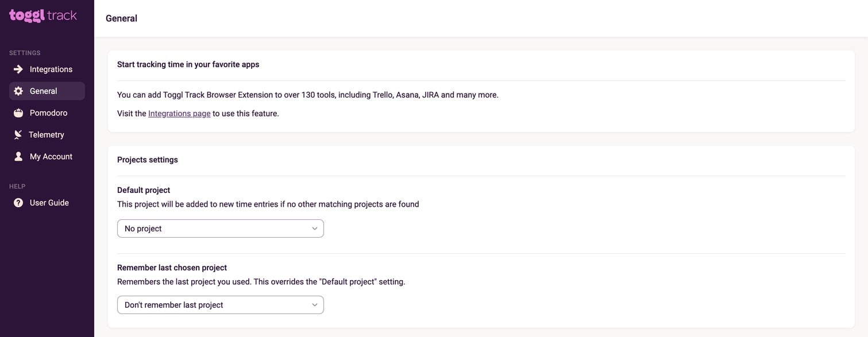Click the Pomodoro tomato icon

[x=18, y=113]
